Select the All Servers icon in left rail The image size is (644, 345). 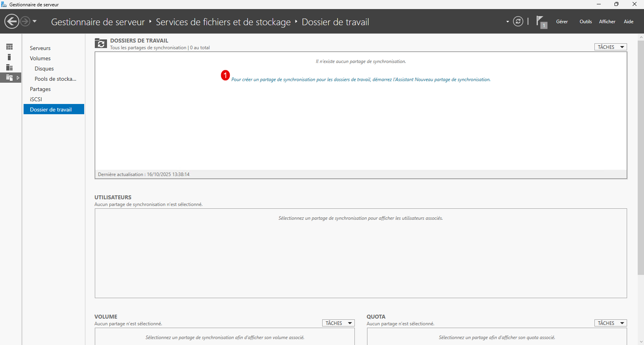click(x=9, y=67)
